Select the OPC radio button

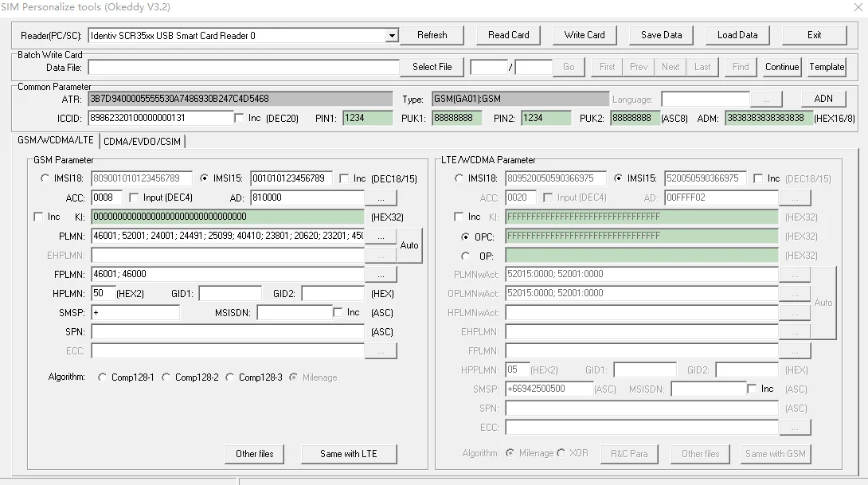coord(466,237)
